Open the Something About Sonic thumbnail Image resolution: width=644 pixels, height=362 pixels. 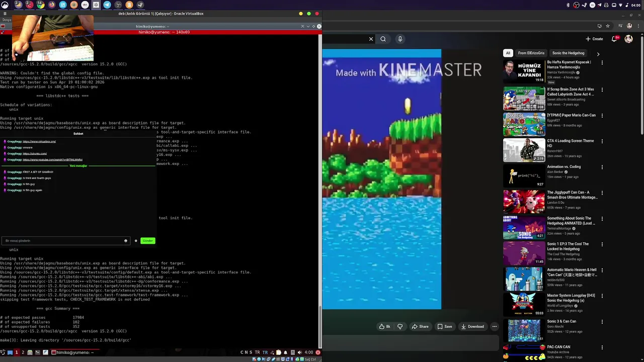tap(524, 227)
